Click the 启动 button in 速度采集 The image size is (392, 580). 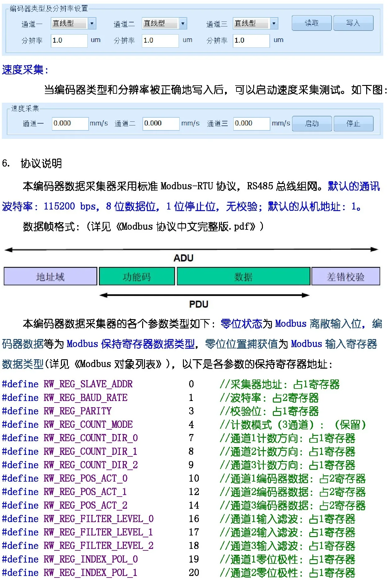[x=312, y=124]
